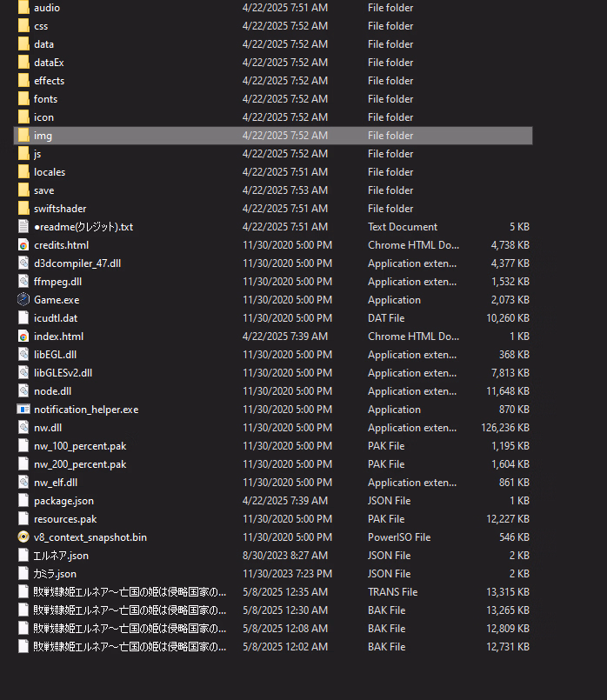
Task: Click the resources.pak file icon
Action: point(23,519)
